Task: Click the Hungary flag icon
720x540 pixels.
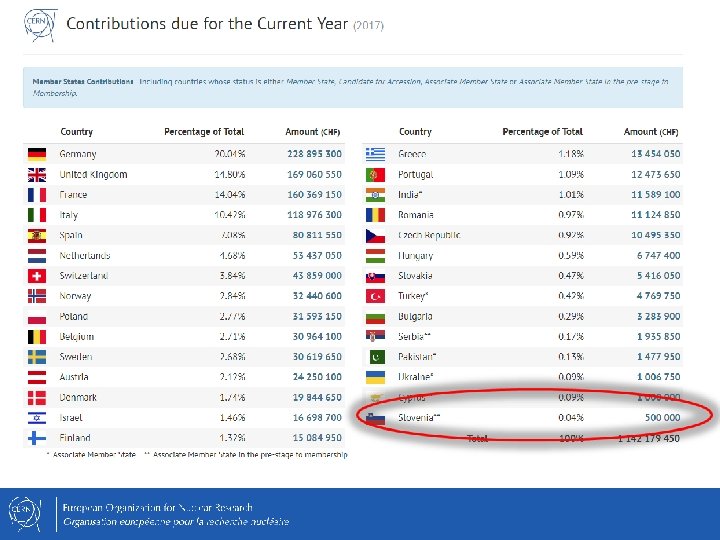Action: [375, 256]
